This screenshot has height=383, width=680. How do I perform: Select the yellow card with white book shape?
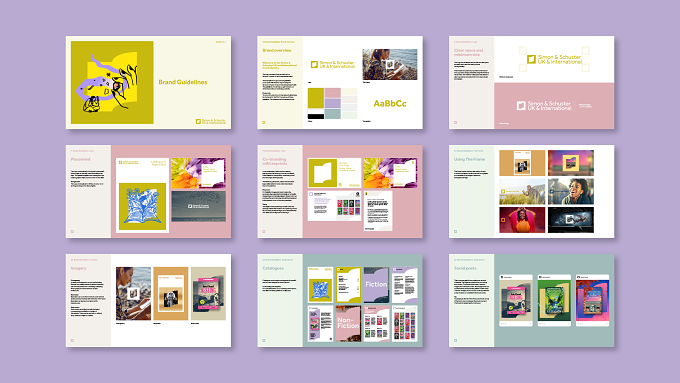[334, 173]
